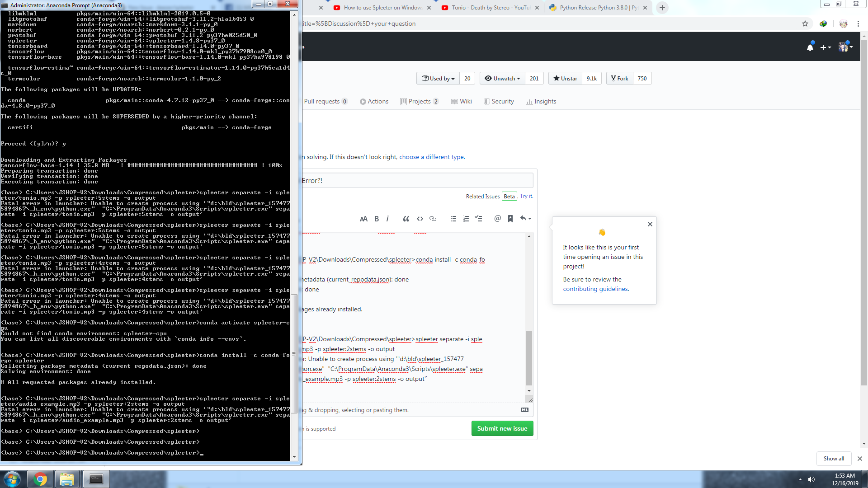868x488 pixels.
Task: Open saved replies with the bookmark icon
Action: point(510,219)
